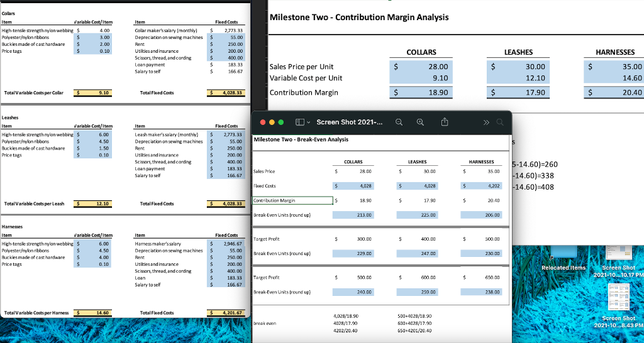Viewport: 644px width, 343px height.
Task: Click the 'break even' label at sheet bottom
Action: (265, 324)
